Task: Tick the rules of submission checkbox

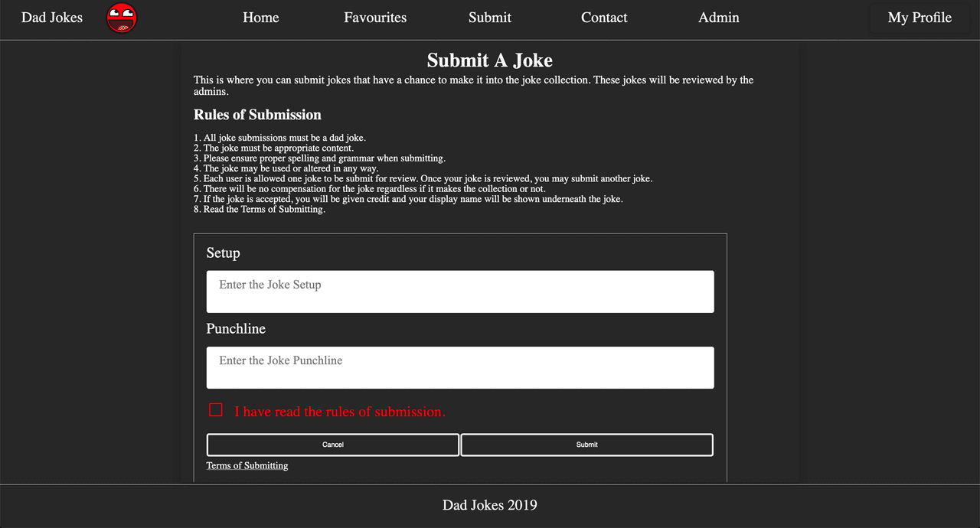Action: coord(216,410)
